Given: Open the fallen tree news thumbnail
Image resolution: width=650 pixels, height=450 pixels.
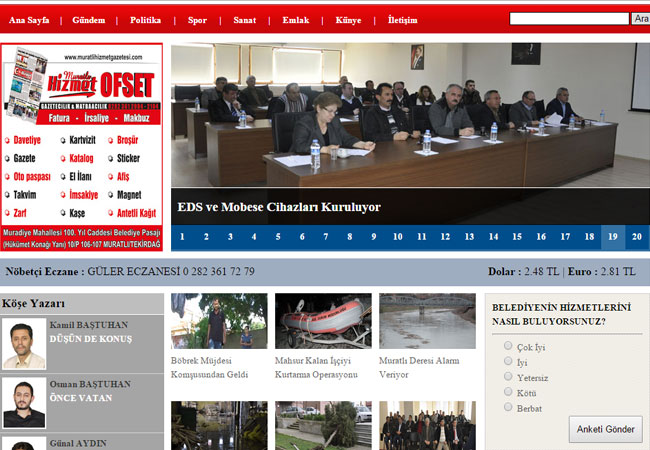Looking at the screenshot, I should (323, 426).
